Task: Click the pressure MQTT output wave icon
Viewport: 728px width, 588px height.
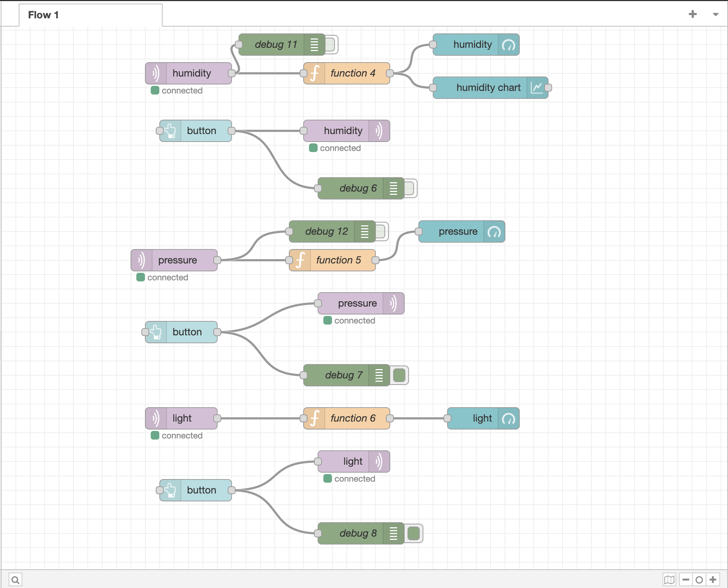Action: coord(393,303)
